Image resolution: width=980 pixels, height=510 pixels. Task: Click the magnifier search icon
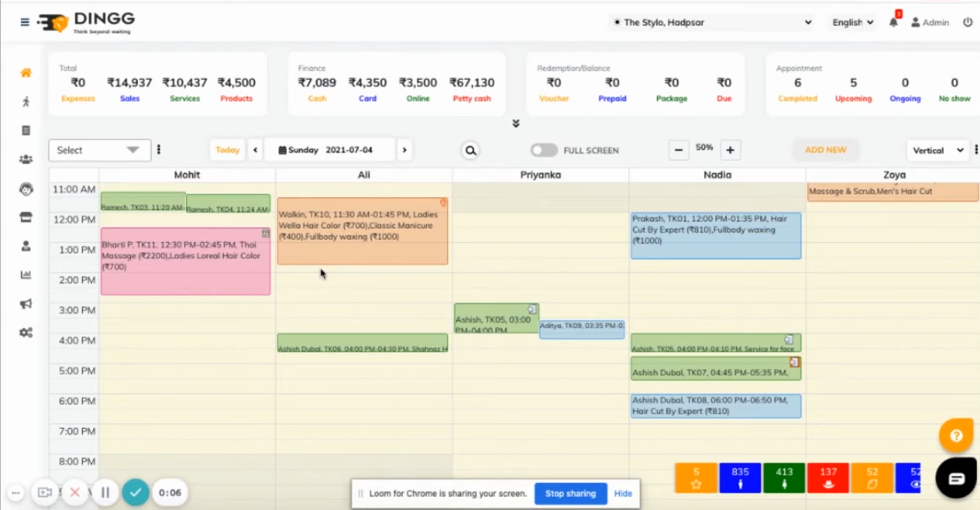point(471,150)
